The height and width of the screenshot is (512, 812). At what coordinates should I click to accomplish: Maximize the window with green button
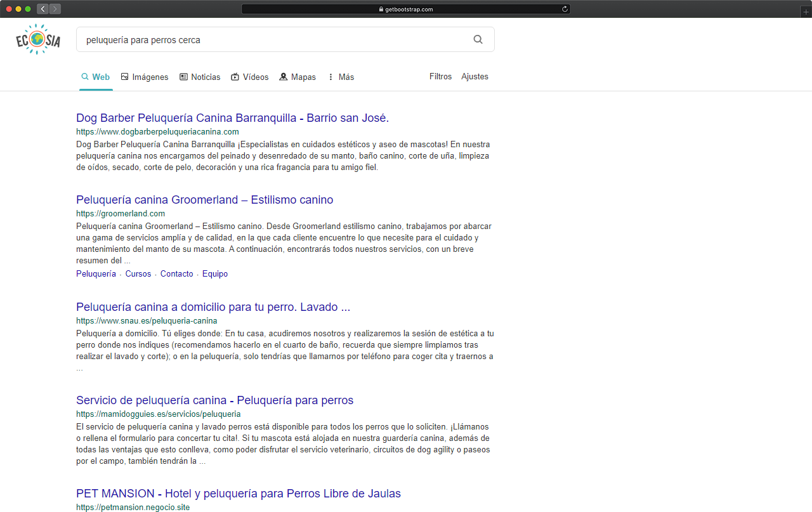(x=28, y=9)
